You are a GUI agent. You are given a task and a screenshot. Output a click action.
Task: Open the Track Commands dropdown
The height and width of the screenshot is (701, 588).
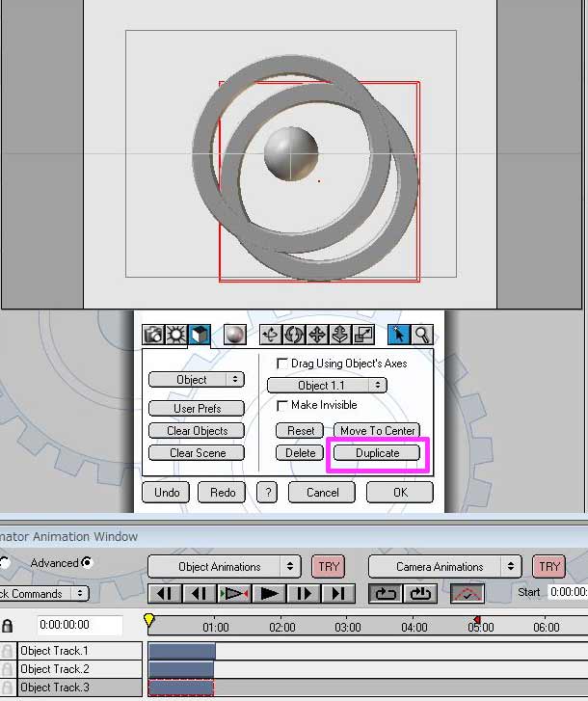(x=43, y=594)
